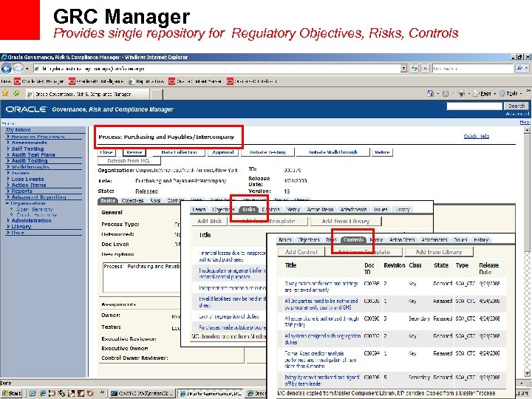Screen dimensions: 532x399
Task: Click the C:\WINDOWS\system32 taskbar button
Action: [x=143, y=394]
